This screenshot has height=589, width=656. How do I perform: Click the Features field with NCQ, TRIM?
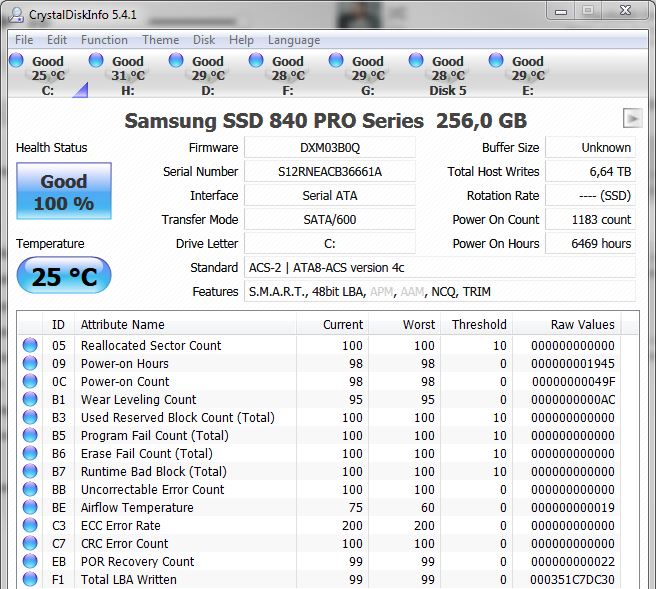pyautogui.click(x=440, y=291)
